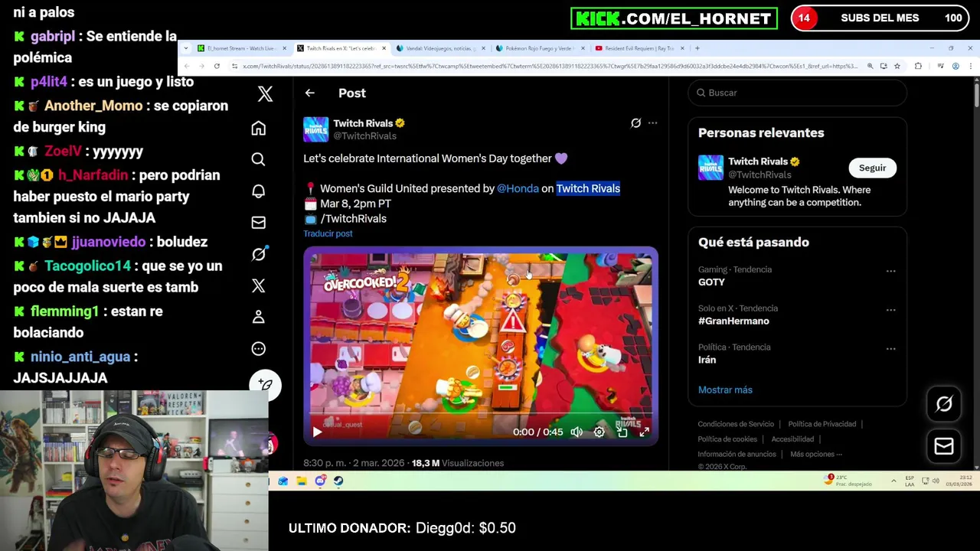The image size is (980, 551).
Task: Click the floating Grok button
Action: 944,404
